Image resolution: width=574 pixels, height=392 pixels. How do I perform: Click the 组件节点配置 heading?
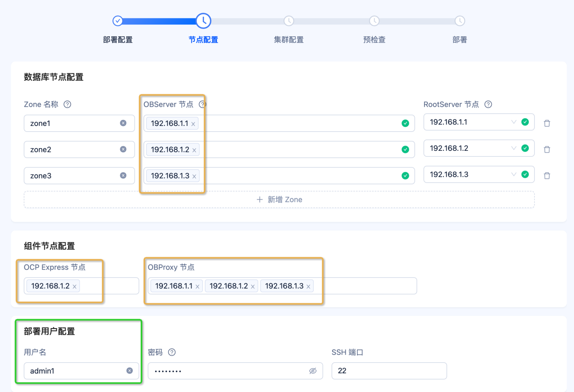click(x=49, y=246)
